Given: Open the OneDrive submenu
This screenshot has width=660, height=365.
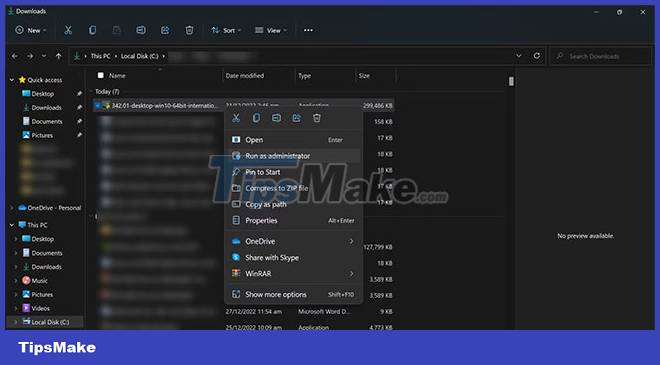Looking at the screenshot, I should (x=293, y=241).
